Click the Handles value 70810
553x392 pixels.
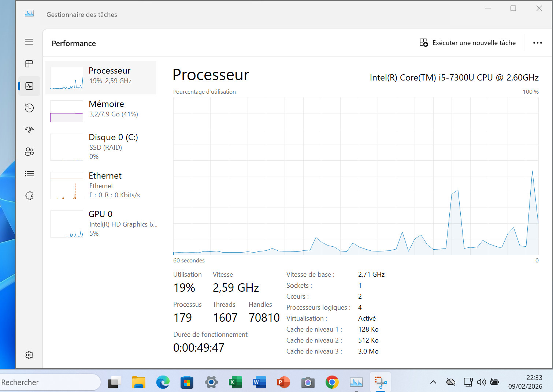[x=264, y=318]
